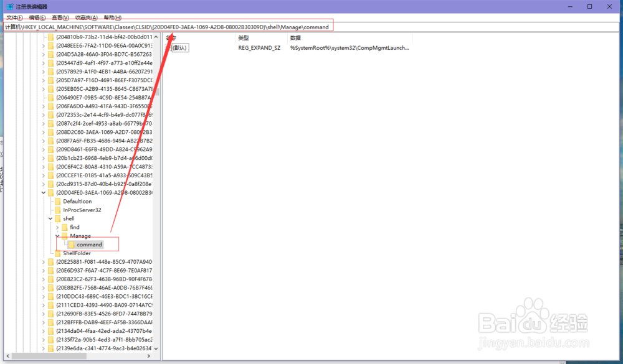Sort values by 类型 column header
This screenshot has width=623, height=364.
(x=262, y=38)
